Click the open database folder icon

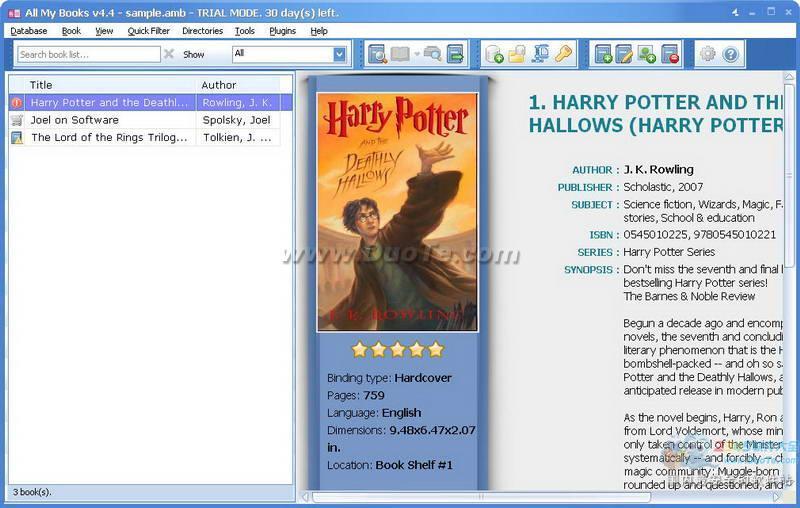(x=517, y=54)
